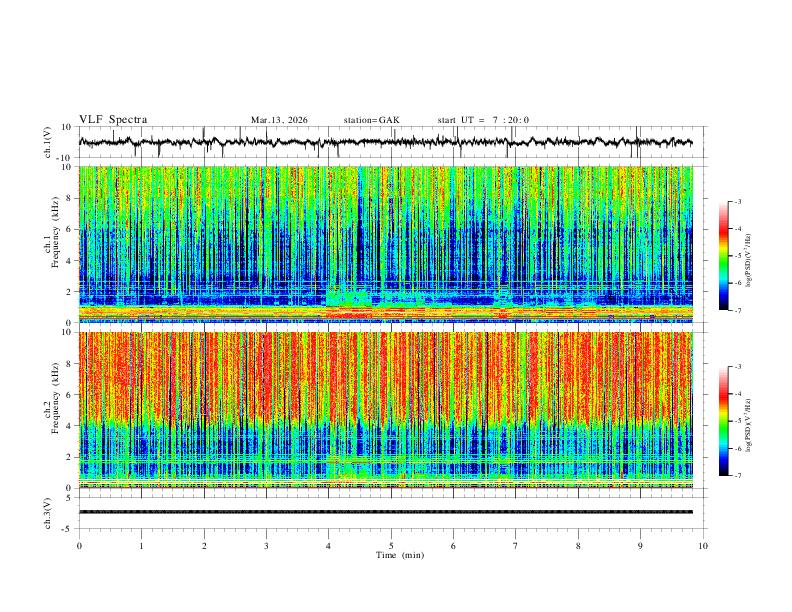Screen dimensions: 792x612
Task: Click the ch.1 color bar "log(PSD)(V²/Hz)" label
Action: pyautogui.click(x=749, y=261)
